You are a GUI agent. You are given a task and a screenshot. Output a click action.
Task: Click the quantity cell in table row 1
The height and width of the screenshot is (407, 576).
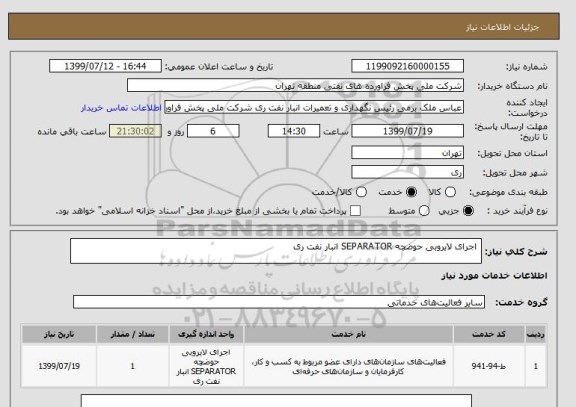(133, 366)
